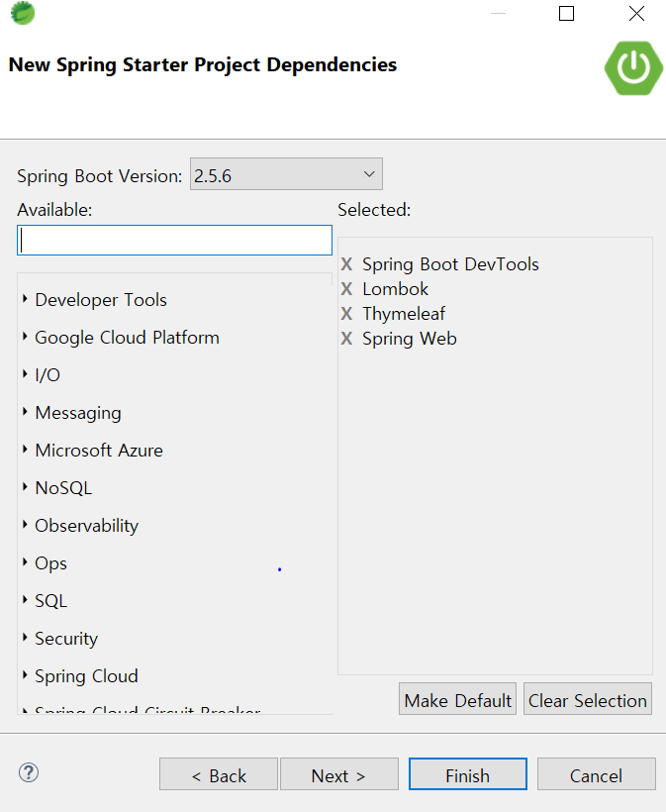Remove Thymeleaf using its X icon
Image resolution: width=666 pixels, height=812 pixels.
click(346, 314)
